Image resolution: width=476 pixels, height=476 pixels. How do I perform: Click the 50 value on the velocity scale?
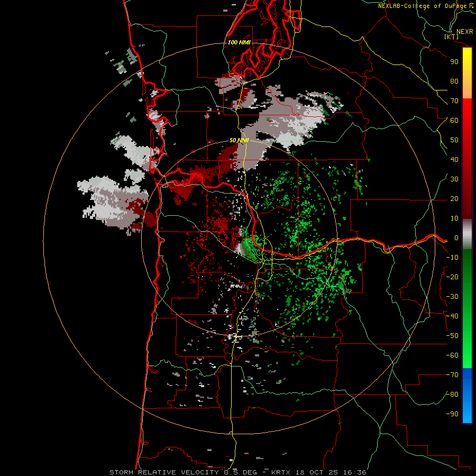pos(454,140)
